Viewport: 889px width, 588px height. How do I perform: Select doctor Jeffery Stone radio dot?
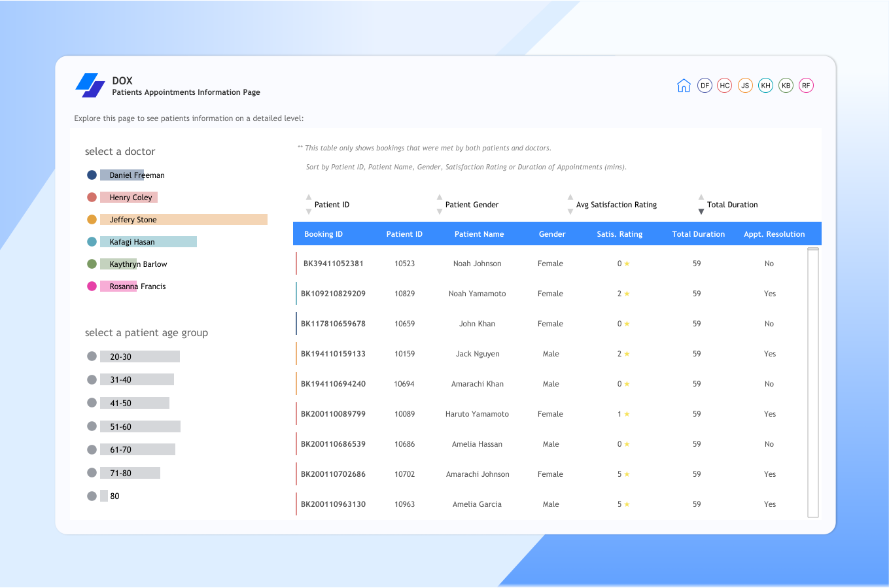(92, 220)
